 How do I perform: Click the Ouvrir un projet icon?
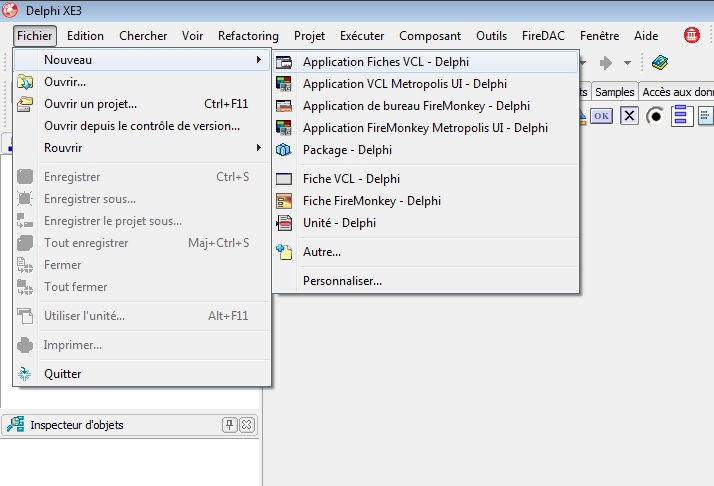click(25, 104)
